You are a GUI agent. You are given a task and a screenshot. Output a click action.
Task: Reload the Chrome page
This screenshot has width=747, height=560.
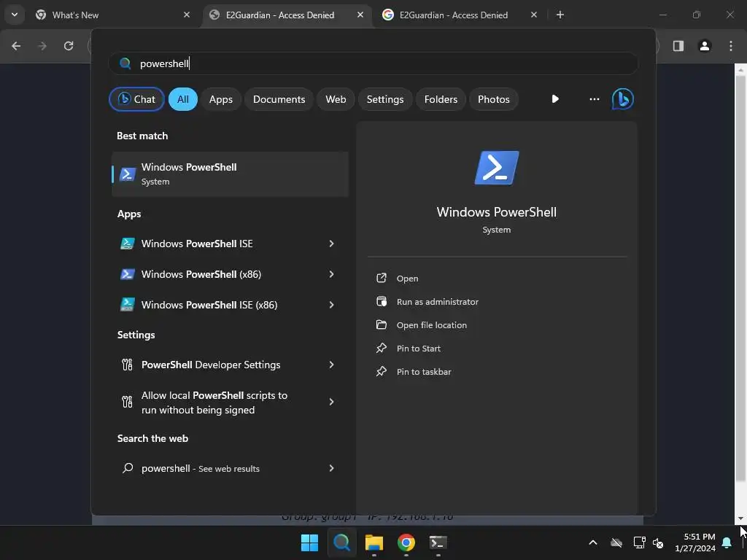click(x=69, y=46)
